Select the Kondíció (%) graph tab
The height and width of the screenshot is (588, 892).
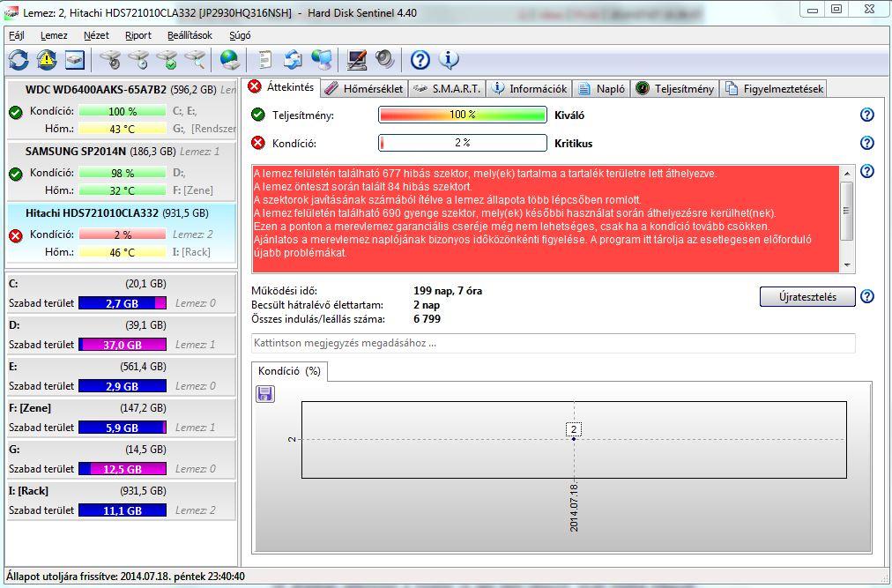tap(289, 371)
